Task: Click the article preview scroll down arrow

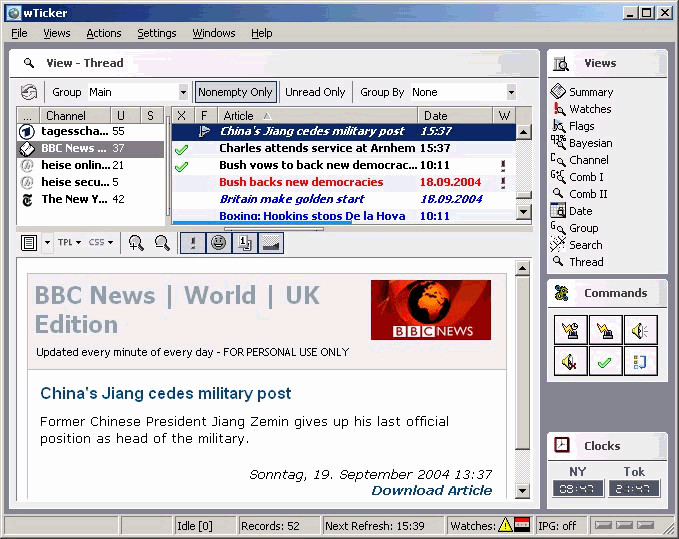Action: click(523, 491)
